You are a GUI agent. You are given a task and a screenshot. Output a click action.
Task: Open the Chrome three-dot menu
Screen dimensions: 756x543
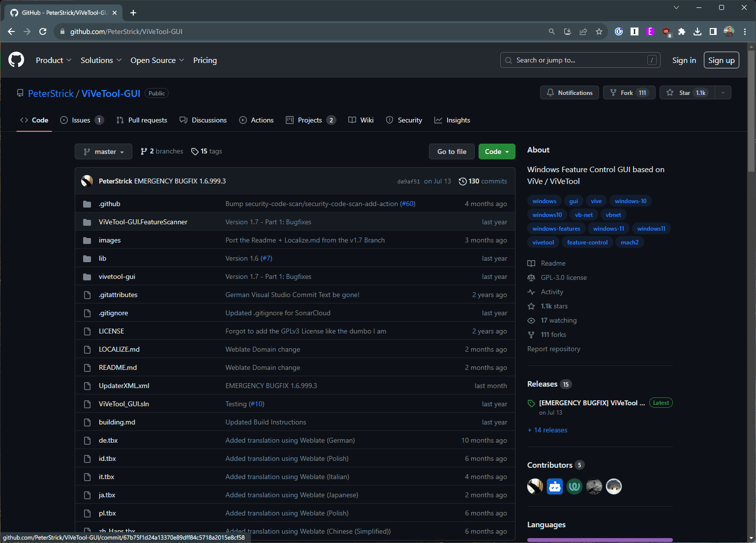tap(745, 31)
